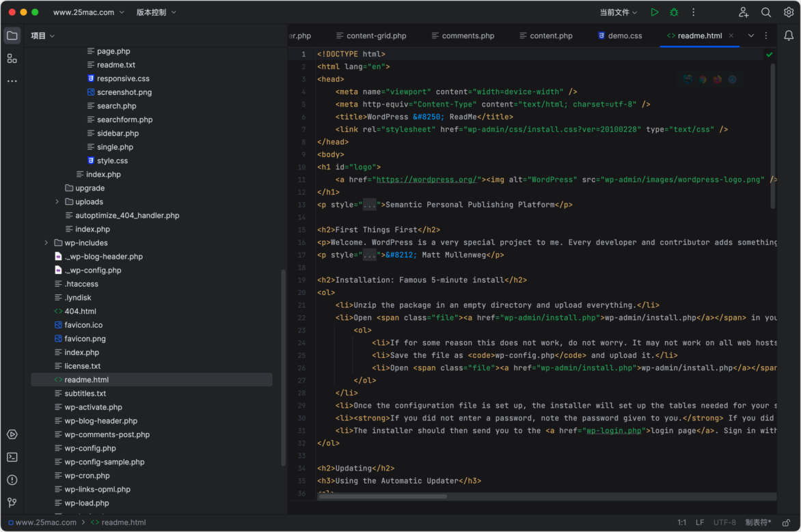Screen dimensions: 801x532
Task: Switch to content-grid.php tab
Action: pyautogui.click(x=371, y=36)
